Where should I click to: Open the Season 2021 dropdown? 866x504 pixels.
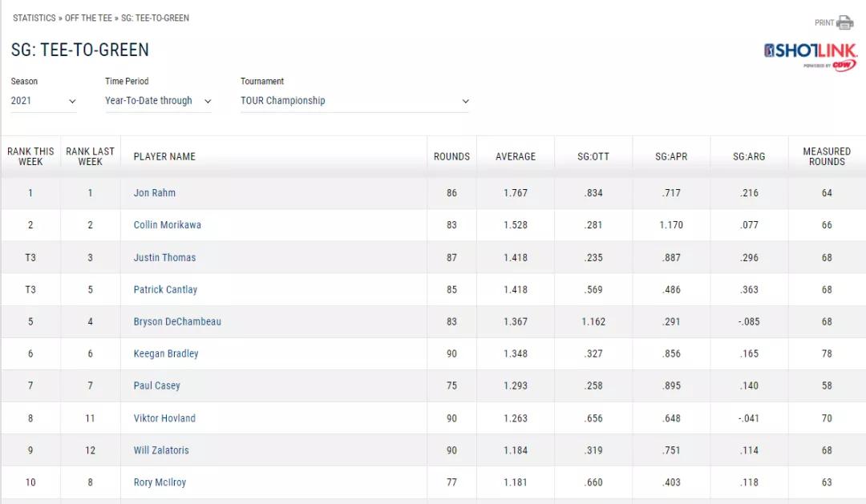coord(44,101)
